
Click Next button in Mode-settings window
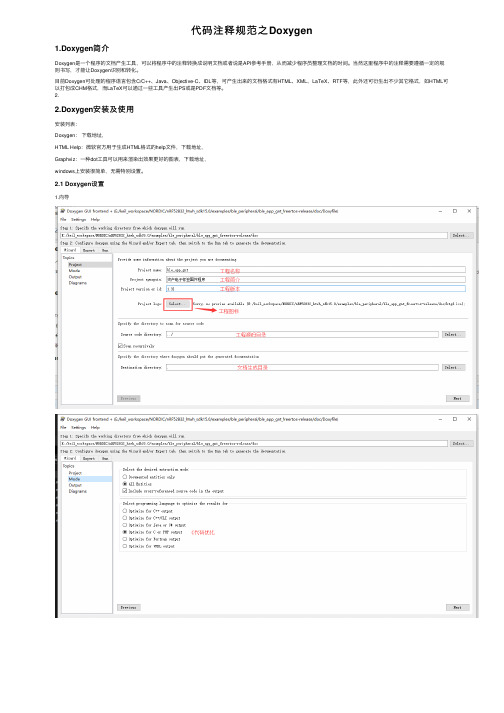(457, 607)
